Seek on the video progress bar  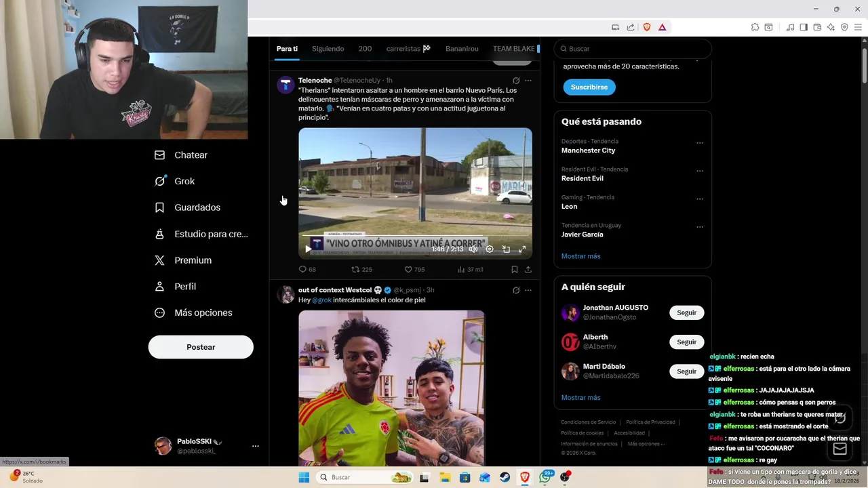[x=415, y=237]
